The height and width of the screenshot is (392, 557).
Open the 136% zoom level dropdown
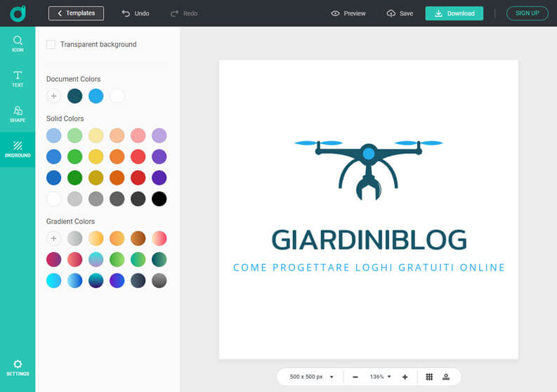click(x=381, y=377)
